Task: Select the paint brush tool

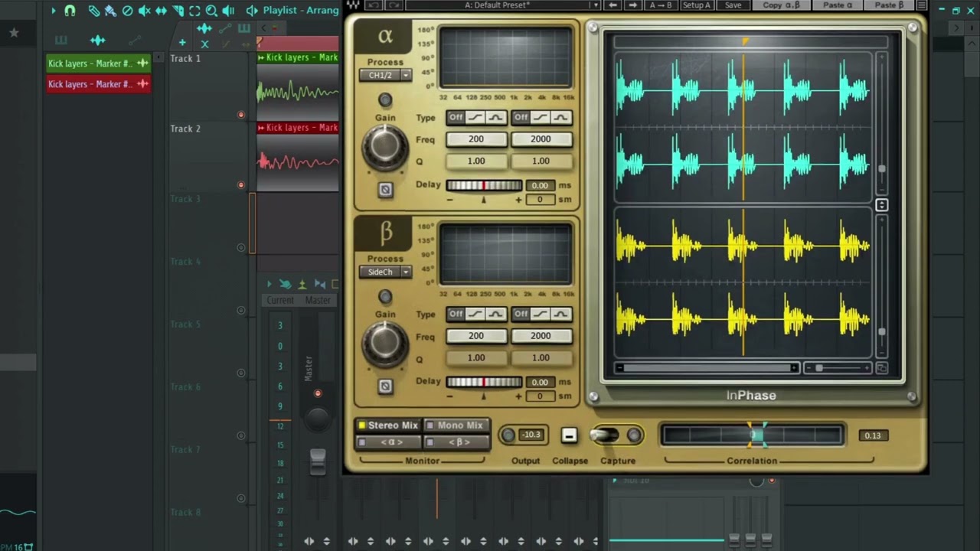Action: click(110, 11)
